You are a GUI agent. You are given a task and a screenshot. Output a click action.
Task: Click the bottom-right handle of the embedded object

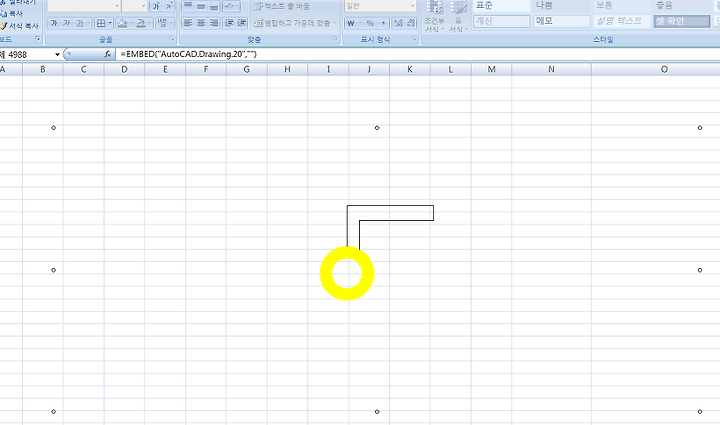pos(700,411)
